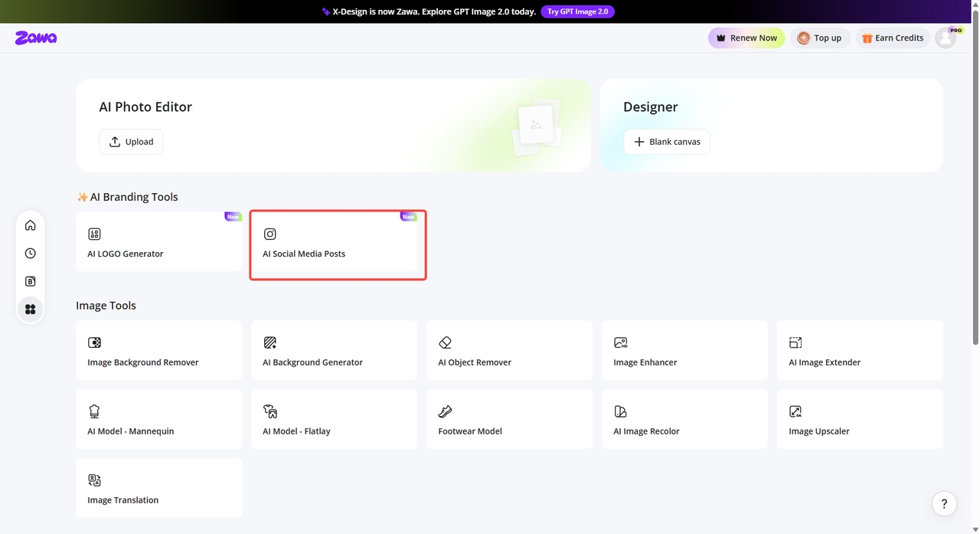Open the AI Model - Flatlay label
980x534 pixels.
click(296, 431)
